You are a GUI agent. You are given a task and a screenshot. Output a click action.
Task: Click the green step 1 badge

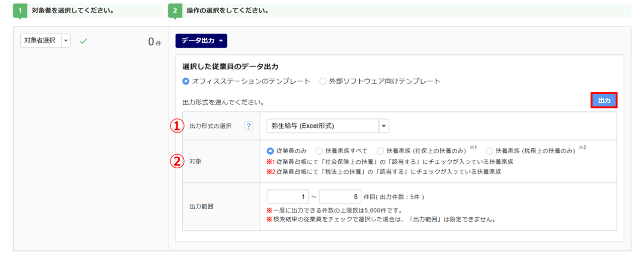[19, 11]
